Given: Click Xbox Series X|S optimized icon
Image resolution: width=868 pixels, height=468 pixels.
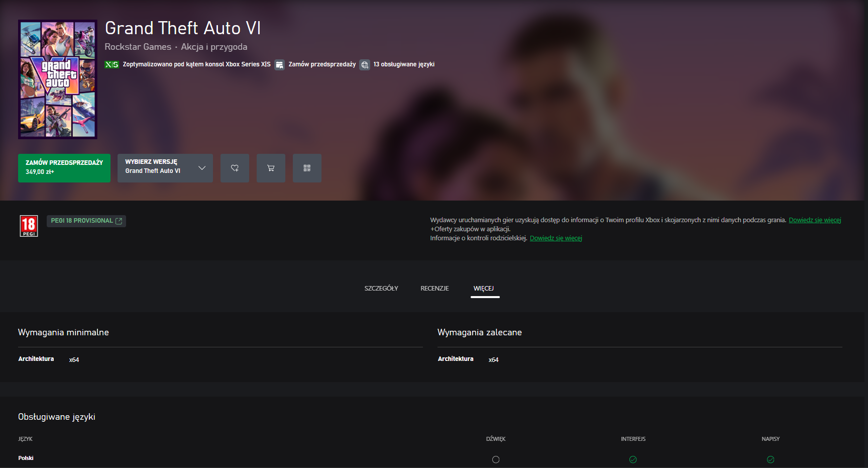Looking at the screenshot, I should click(x=112, y=64).
